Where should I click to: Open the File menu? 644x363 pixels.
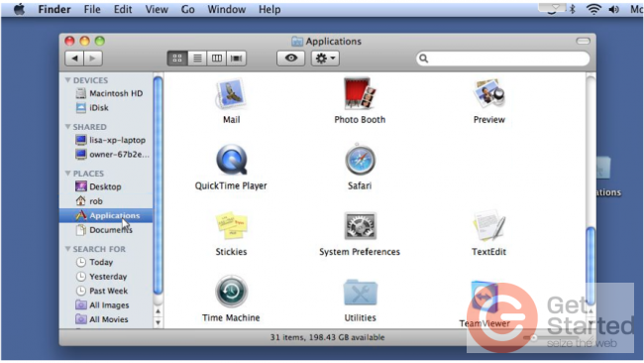coord(92,9)
